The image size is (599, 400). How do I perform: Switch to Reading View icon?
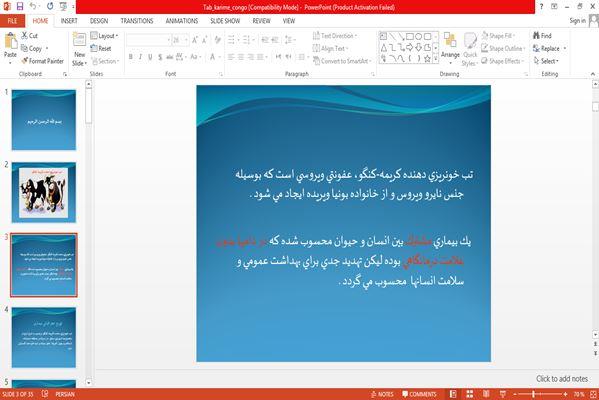coord(486,394)
